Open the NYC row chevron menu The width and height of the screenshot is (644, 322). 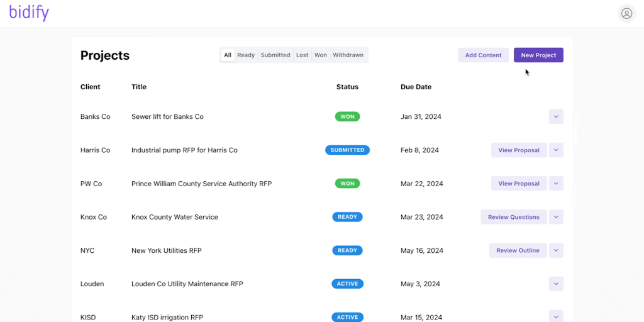pyautogui.click(x=556, y=250)
